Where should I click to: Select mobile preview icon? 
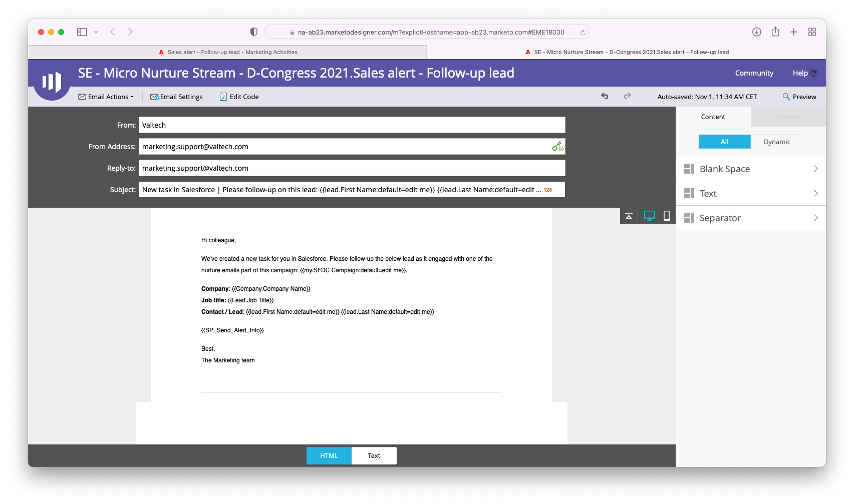(x=667, y=216)
